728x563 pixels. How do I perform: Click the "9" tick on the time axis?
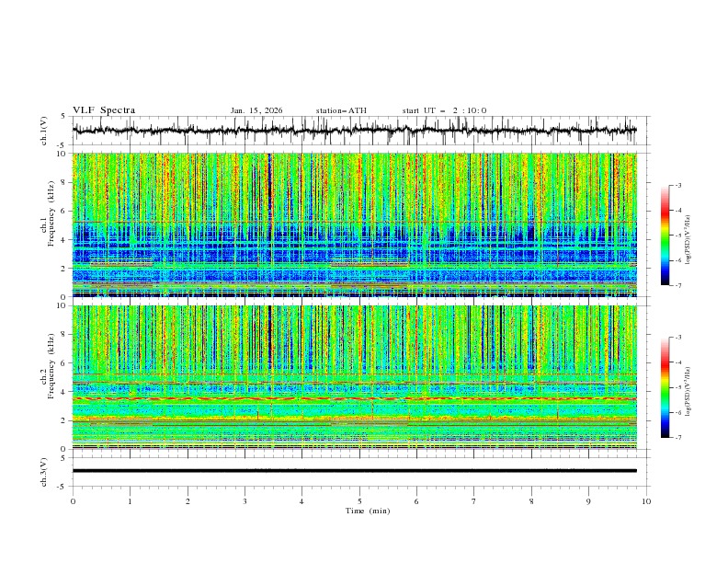pyautogui.click(x=588, y=501)
